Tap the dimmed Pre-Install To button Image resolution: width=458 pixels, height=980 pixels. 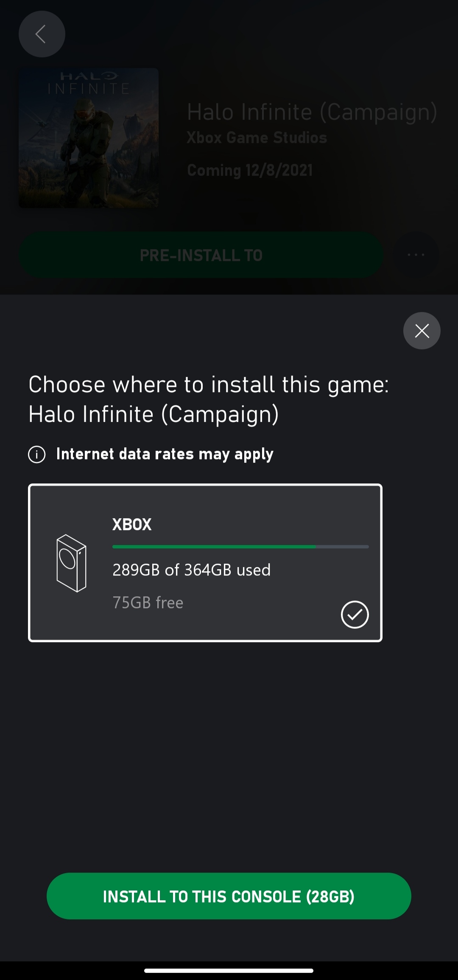point(201,255)
